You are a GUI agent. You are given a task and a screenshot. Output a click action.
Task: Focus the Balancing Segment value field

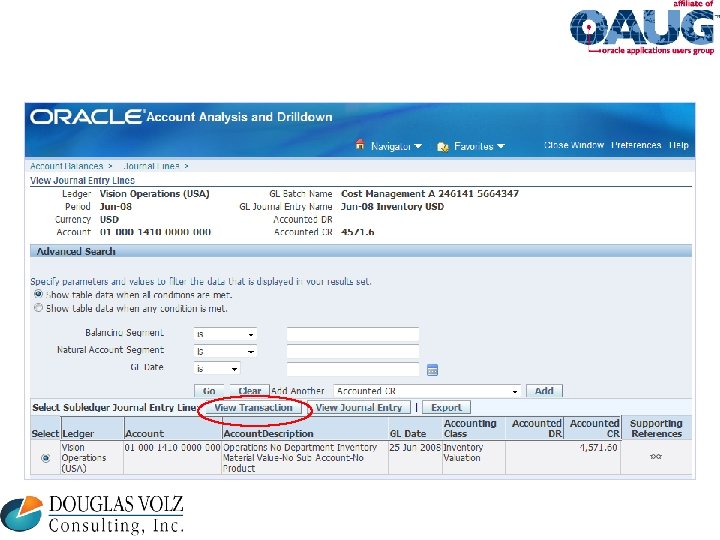pyautogui.click(x=353, y=334)
